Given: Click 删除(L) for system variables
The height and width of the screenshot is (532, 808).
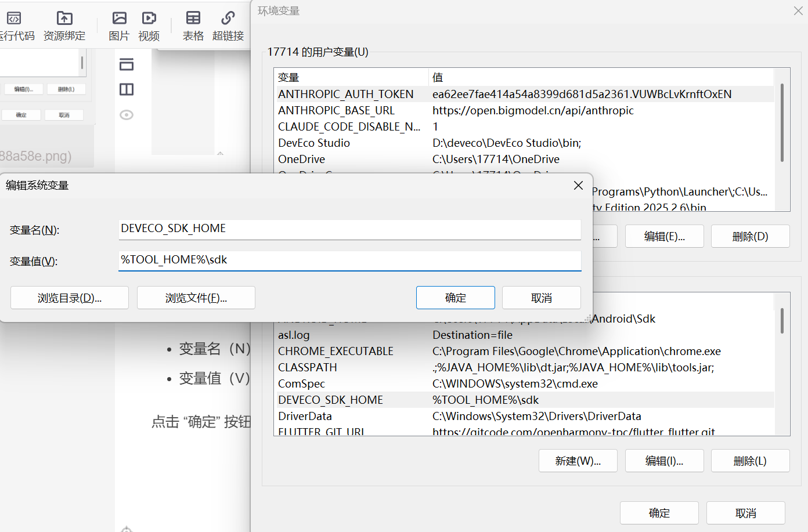Looking at the screenshot, I should [x=751, y=461].
